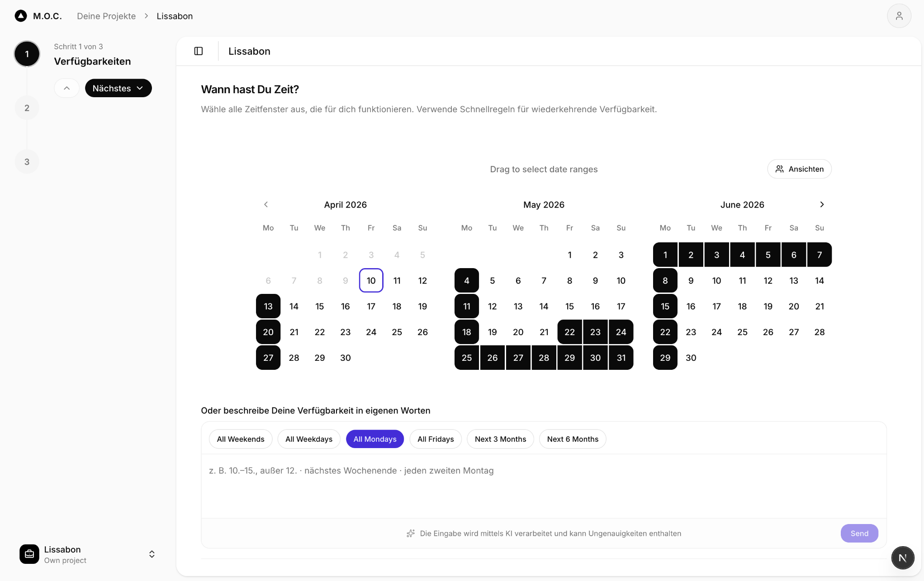The width and height of the screenshot is (924, 581).
Task: Toggle the All Mondays quick rule
Action: [374, 439]
